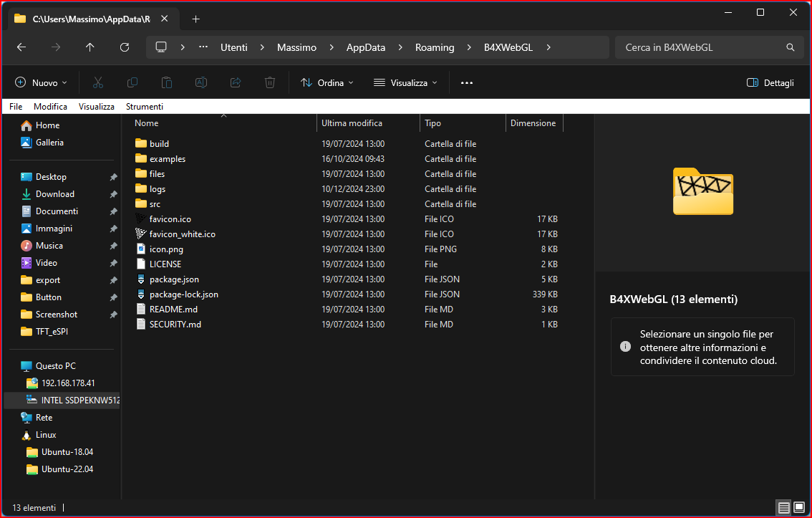Switch to large thumbnails view icon
The width and height of the screenshot is (812, 518).
[799, 508]
